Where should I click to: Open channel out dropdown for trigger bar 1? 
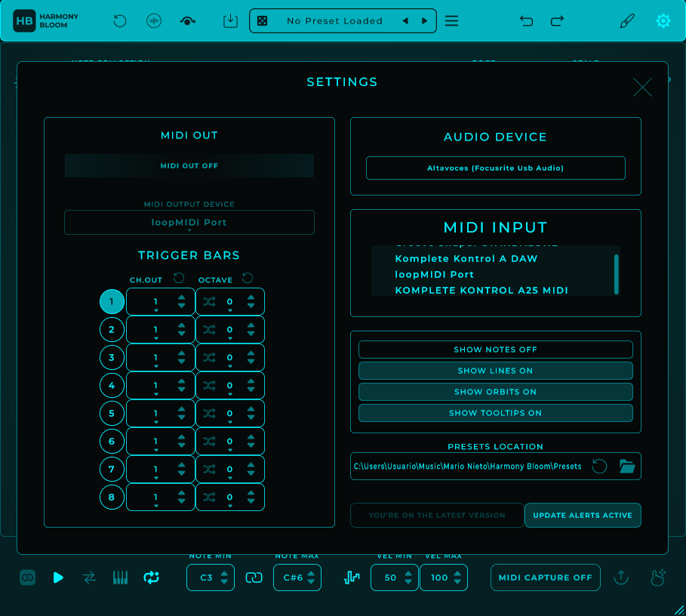(155, 302)
